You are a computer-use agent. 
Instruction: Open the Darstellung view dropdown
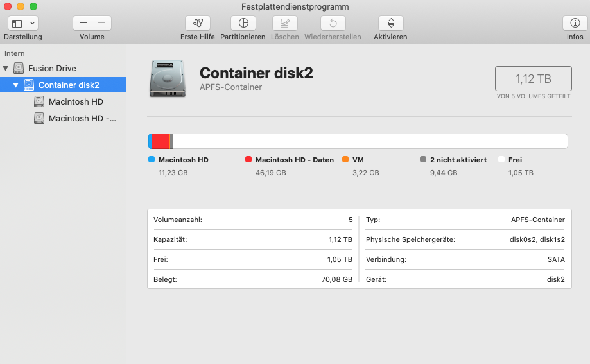coord(23,23)
